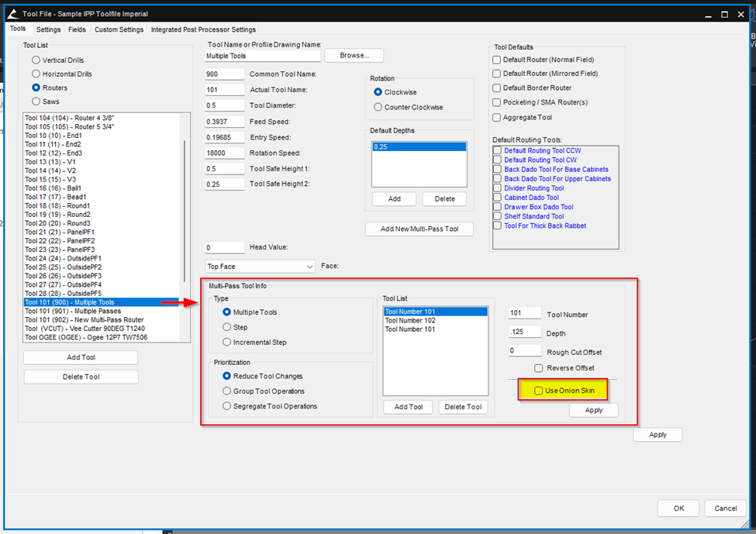Select the Saws radio button

tap(36, 102)
